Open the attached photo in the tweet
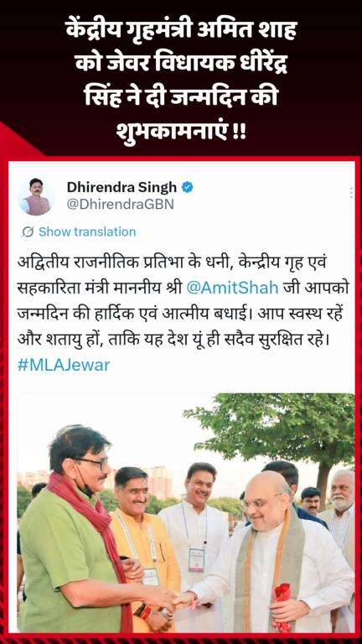Screen dimensions: 362x644 pos(185,513)
